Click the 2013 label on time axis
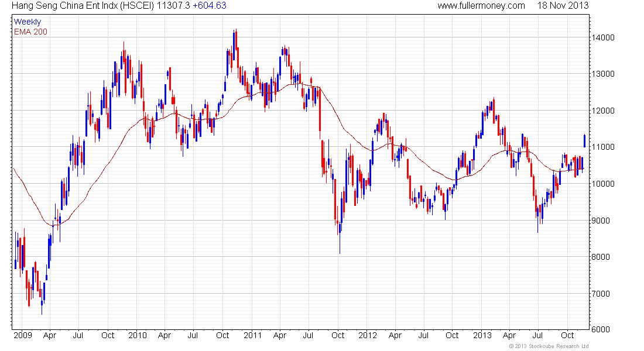 click(482, 335)
